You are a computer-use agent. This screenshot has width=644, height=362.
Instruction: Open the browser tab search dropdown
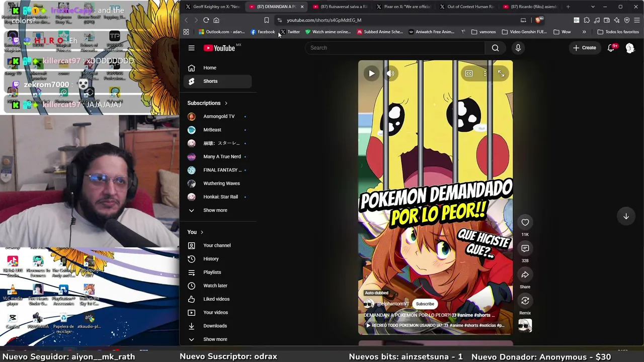click(593, 7)
